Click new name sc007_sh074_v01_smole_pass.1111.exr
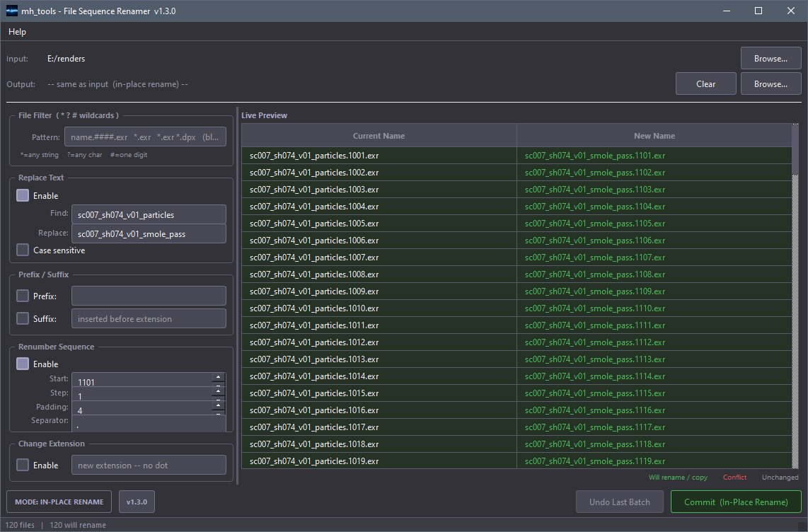 click(x=654, y=325)
